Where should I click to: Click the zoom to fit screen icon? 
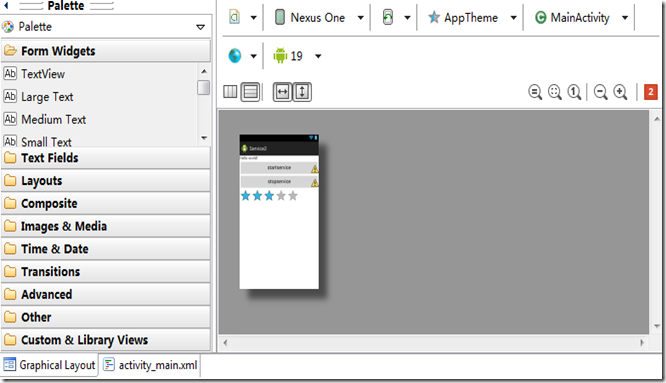click(x=555, y=92)
